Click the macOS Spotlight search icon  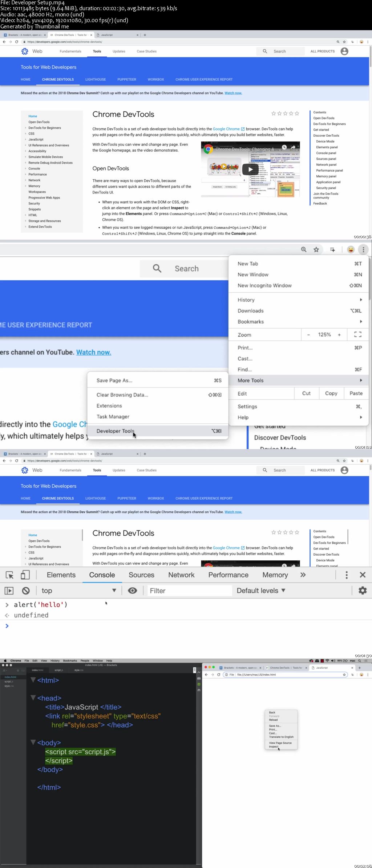pyautogui.click(x=360, y=661)
